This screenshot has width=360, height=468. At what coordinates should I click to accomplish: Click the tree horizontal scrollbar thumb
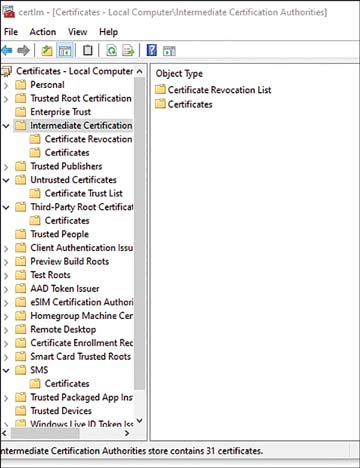(45, 433)
